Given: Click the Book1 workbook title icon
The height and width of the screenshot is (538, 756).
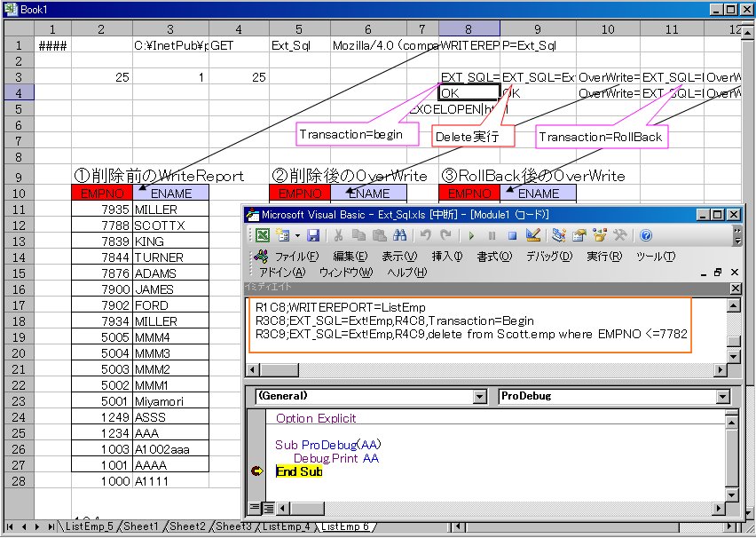Looking at the screenshot, I should 11,9.
